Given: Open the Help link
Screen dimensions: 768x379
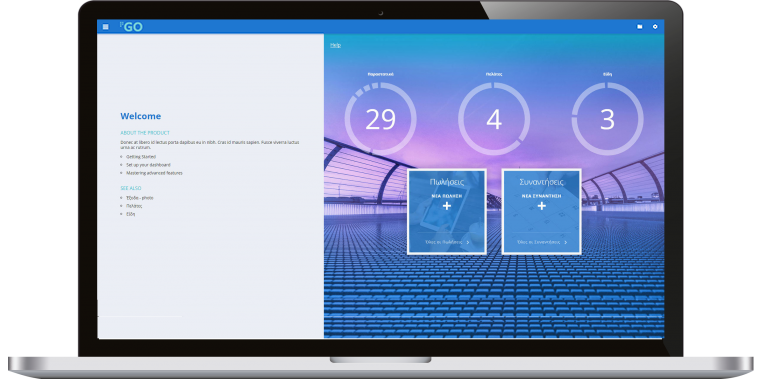Looking at the screenshot, I should coord(336,45).
